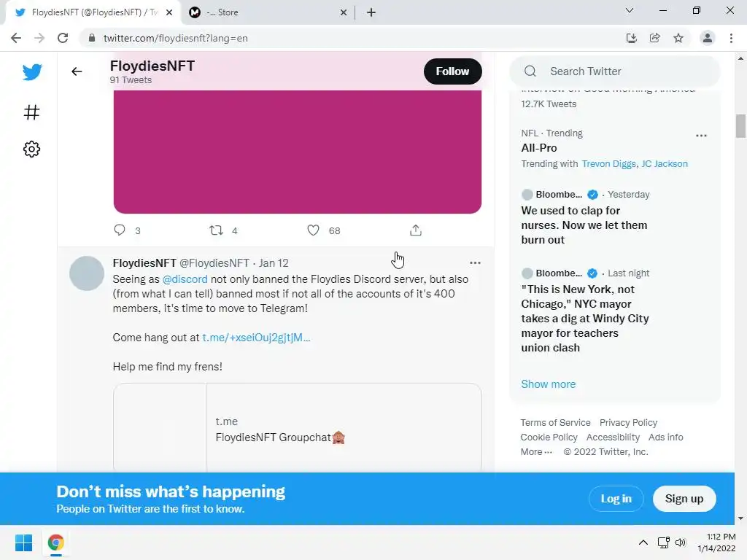
Task: Open a new browser tab
Action: click(x=371, y=12)
